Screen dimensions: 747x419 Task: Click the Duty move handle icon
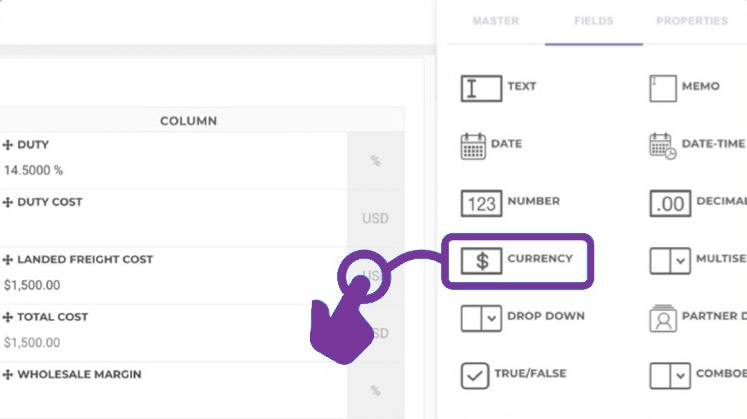click(8, 145)
